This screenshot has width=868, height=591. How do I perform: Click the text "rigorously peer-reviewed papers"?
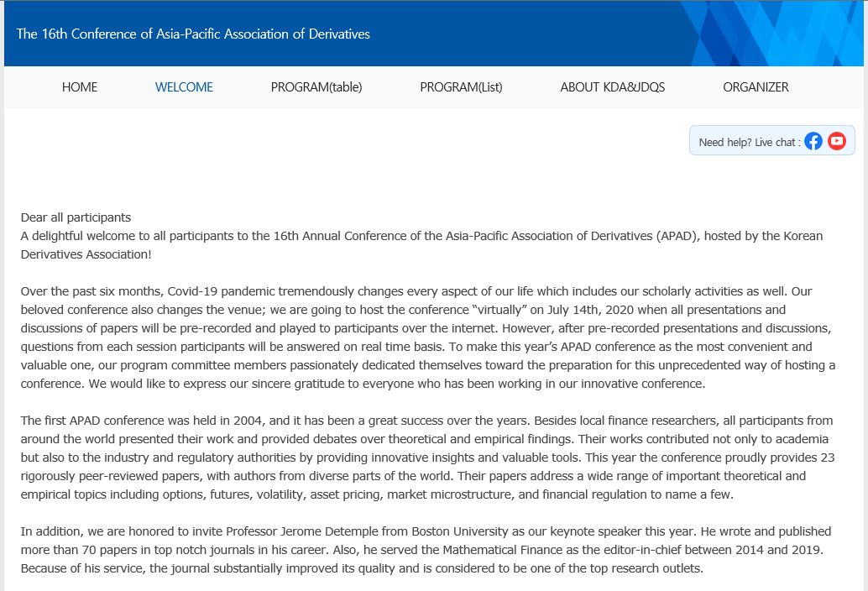[112, 477]
